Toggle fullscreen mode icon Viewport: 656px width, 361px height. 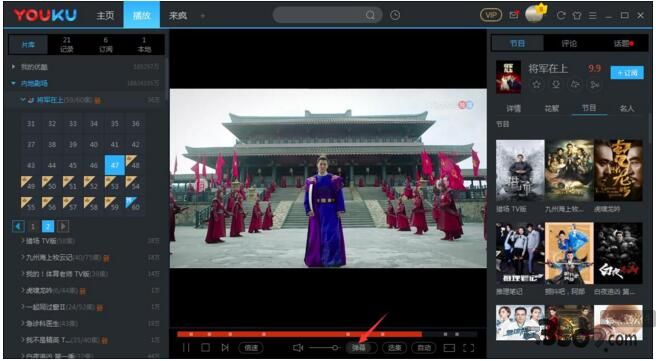[469, 348]
